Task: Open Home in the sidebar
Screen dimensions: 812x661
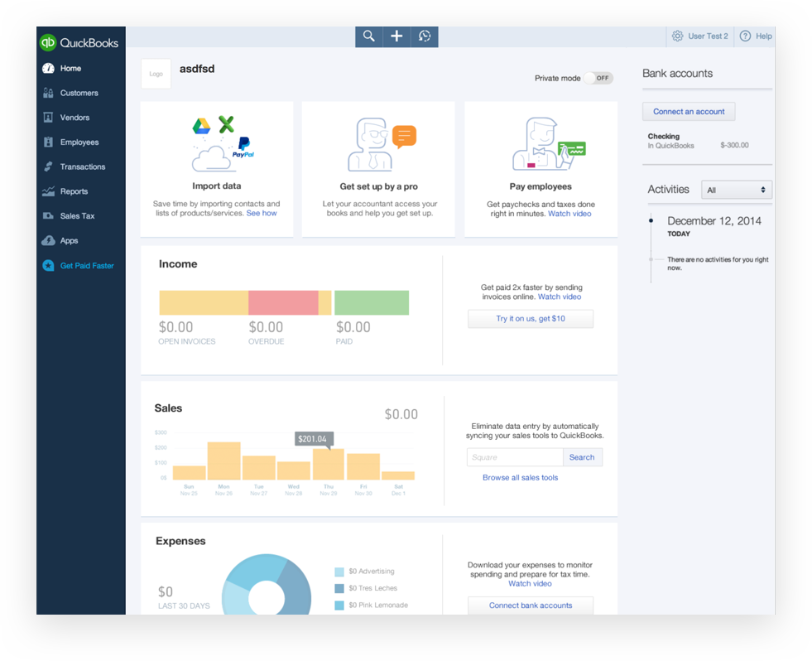Action: (70, 69)
